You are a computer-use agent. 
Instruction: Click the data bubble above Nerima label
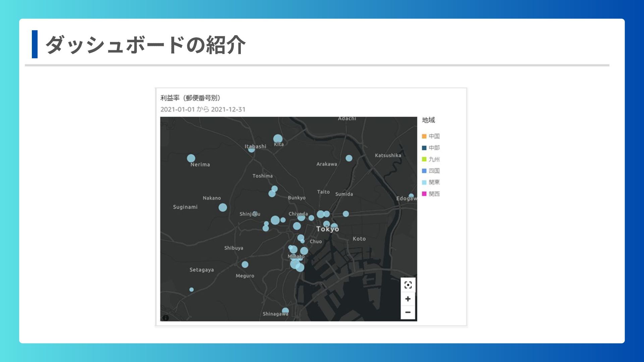[191, 158]
